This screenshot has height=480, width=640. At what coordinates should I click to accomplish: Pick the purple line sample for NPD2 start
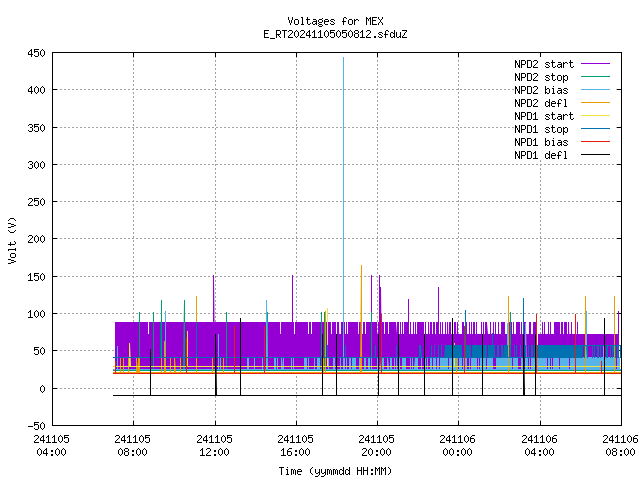pos(595,64)
